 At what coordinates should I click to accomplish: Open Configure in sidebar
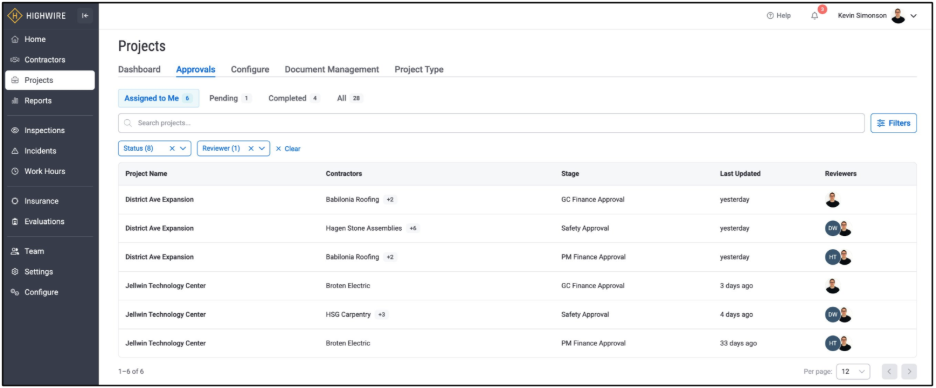pos(50,292)
